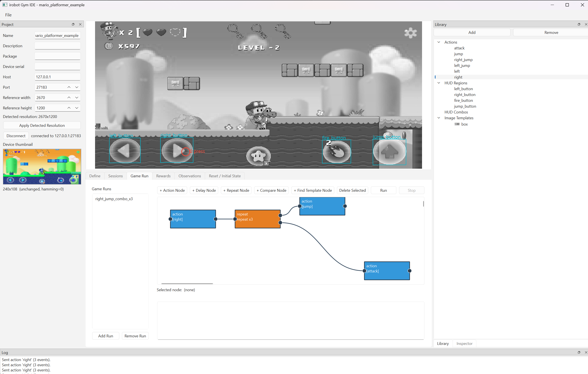Close the Project panel
Viewport: 588px width, 374px height.
[x=80, y=24]
